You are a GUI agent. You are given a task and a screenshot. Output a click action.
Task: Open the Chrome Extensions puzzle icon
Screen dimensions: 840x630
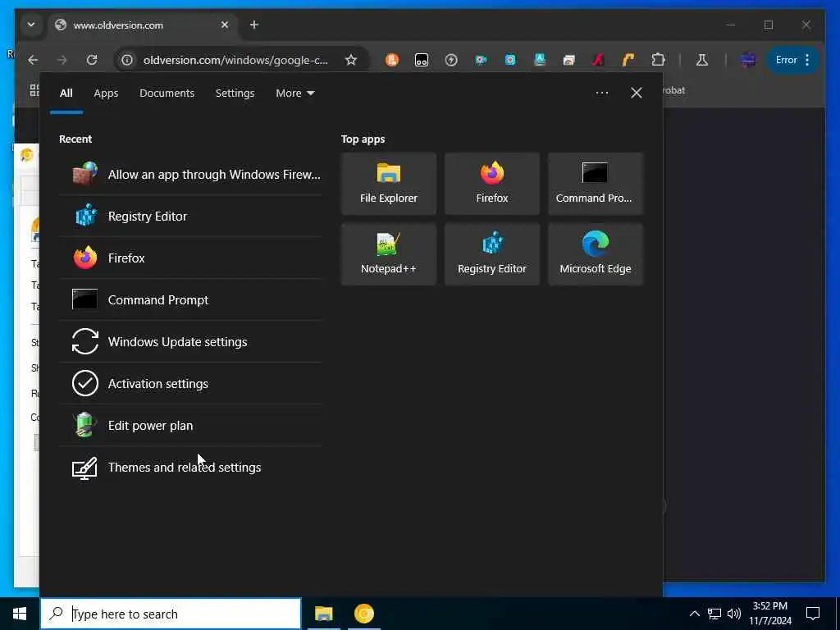pos(658,60)
